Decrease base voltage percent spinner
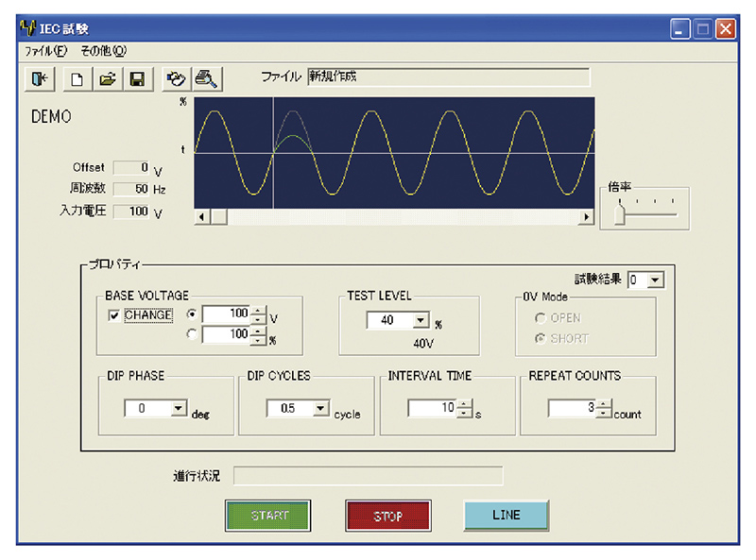 pyautogui.click(x=258, y=340)
